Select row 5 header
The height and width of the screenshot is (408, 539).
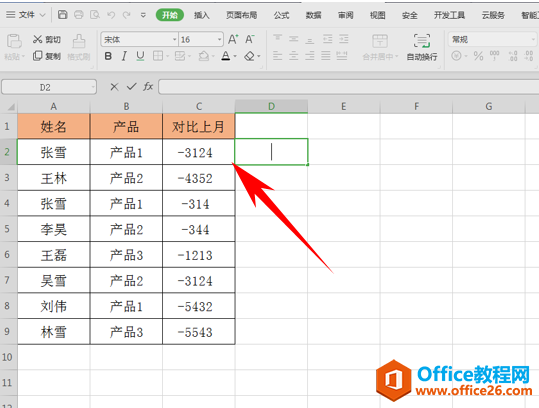pyautogui.click(x=9, y=229)
